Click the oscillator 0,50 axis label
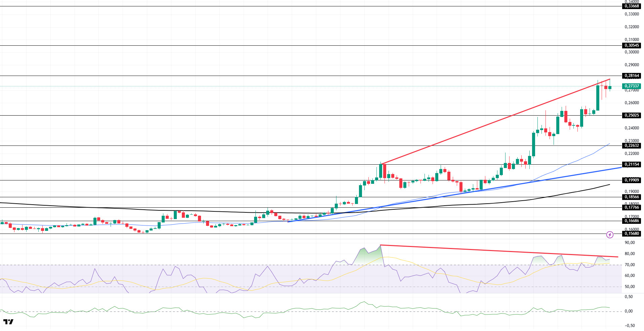 (629, 297)
